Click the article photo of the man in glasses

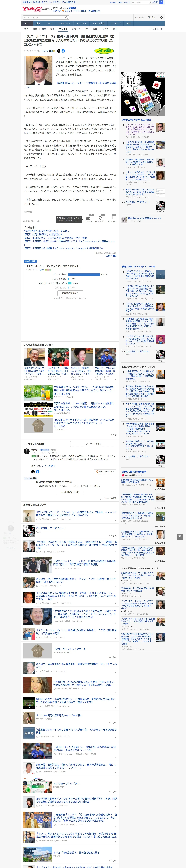pos(39,70)
